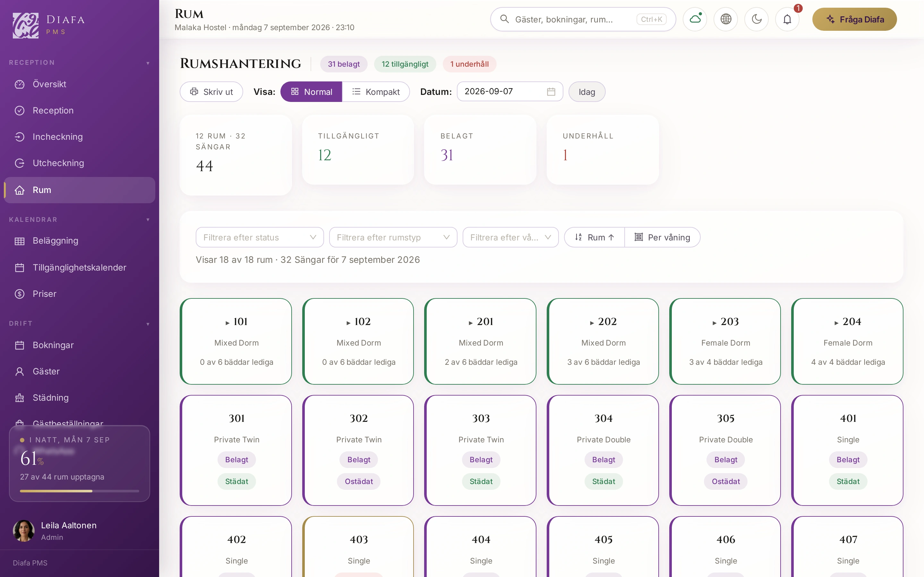This screenshot has height=577, width=924.
Task: Open Filtrera efter status dropdown
Action: [x=260, y=237]
